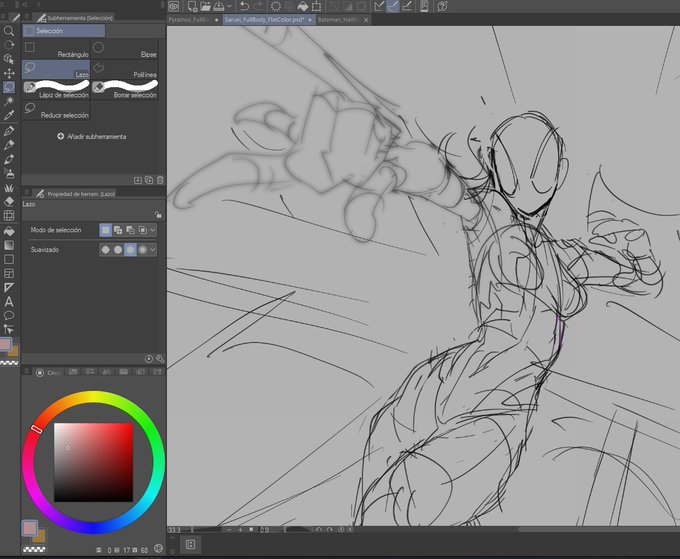Select the Brush tool
The height and width of the screenshot is (559, 680).
click(x=9, y=159)
